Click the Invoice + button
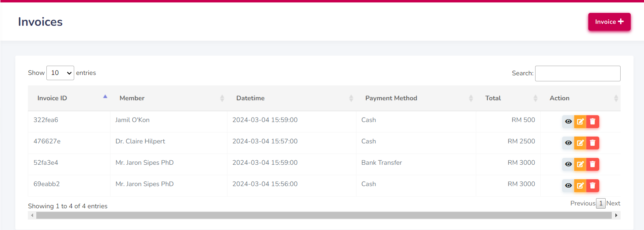Viewport: 644px width, 230px height. coord(609,22)
